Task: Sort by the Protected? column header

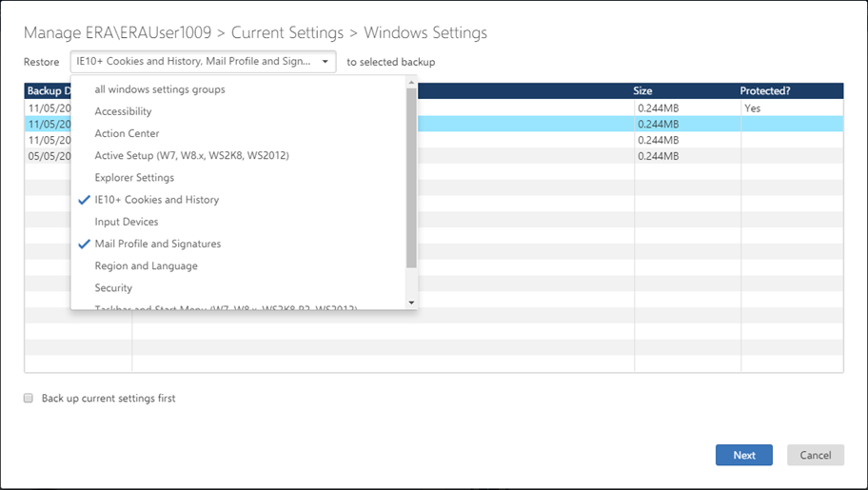Action: 765,91
